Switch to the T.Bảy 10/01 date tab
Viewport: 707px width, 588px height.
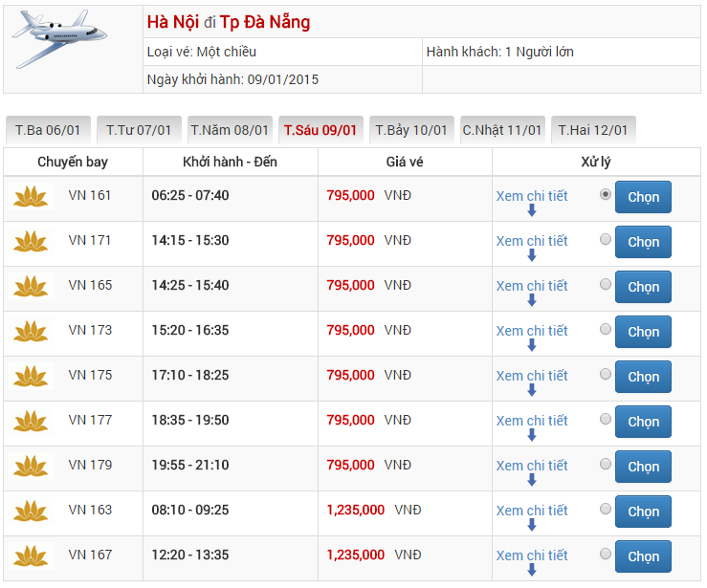tap(411, 130)
